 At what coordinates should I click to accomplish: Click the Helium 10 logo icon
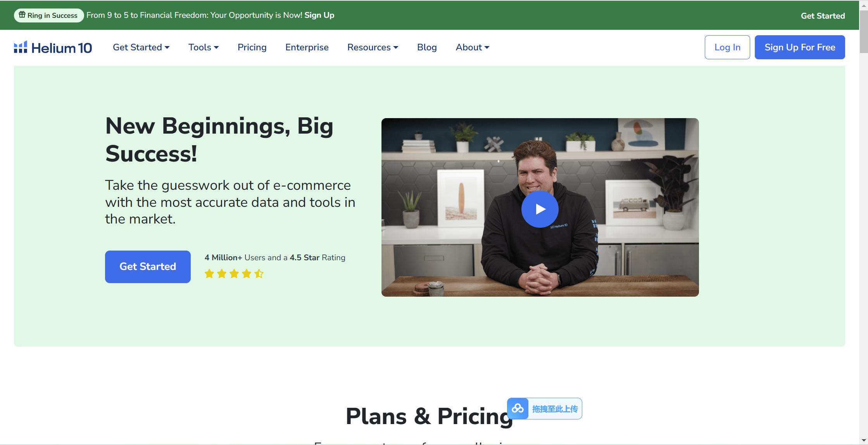click(21, 47)
